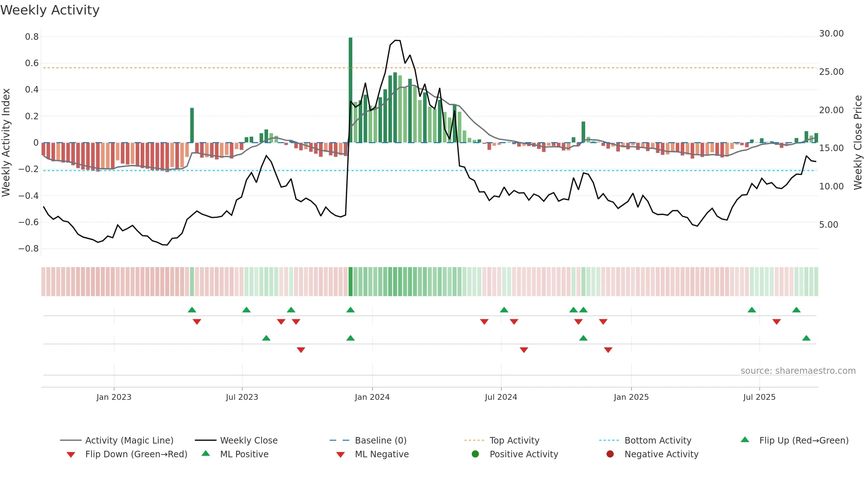Viewport: 868px width, 488px height.
Task: Click the Jul 2025 x-axis label
Action: pyautogui.click(x=759, y=397)
